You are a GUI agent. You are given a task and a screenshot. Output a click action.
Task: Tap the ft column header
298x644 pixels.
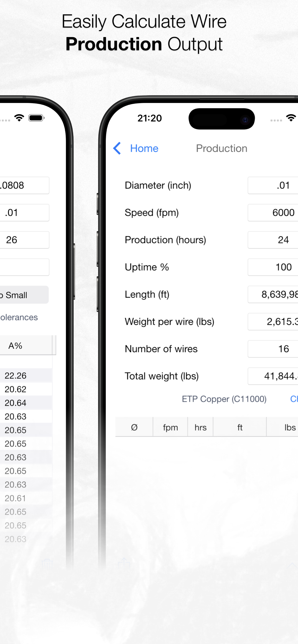(x=240, y=427)
